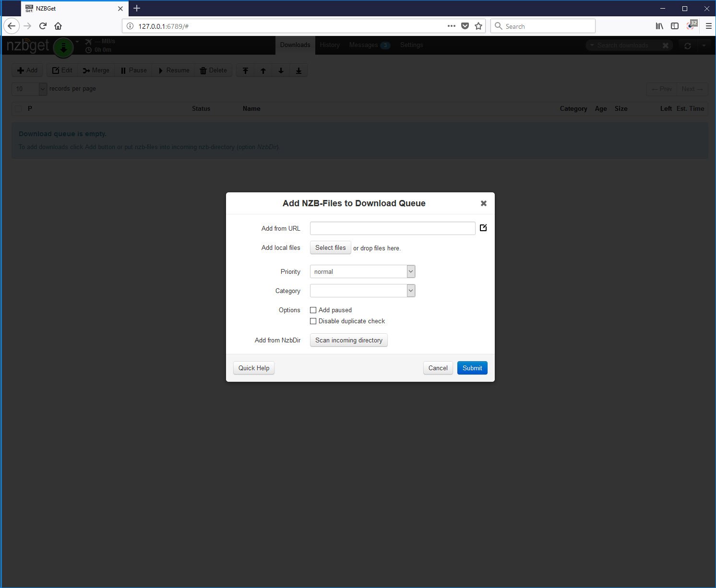Cancel the add dialog
The height and width of the screenshot is (588, 716).
pyautogui.click(x=438, y=368)
